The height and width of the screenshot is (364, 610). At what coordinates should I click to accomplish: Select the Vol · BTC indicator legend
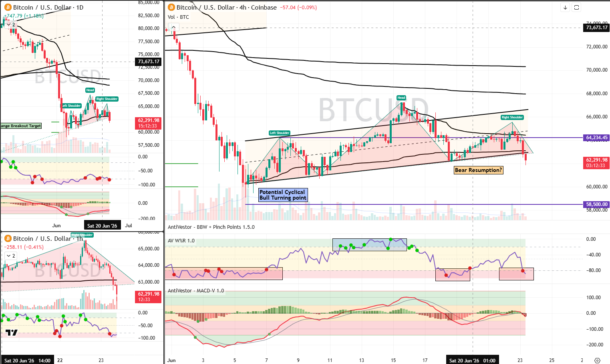pos(178,17)
